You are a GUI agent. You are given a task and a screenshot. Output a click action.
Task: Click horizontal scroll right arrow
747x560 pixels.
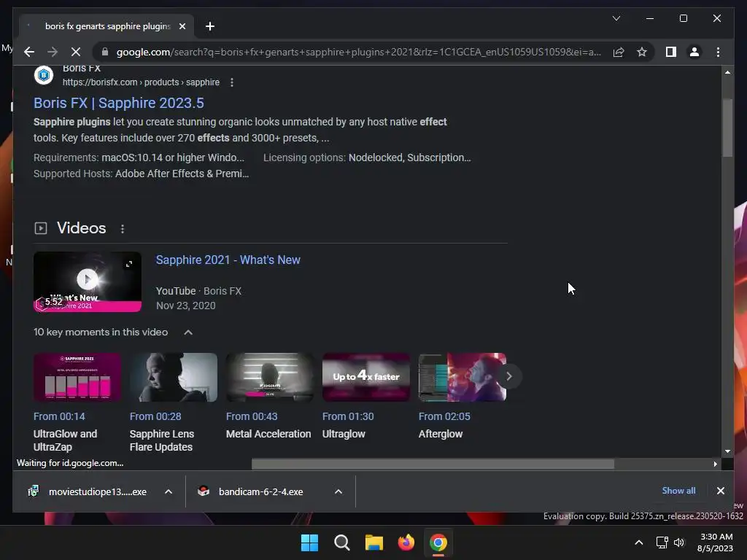pos(715,464)
